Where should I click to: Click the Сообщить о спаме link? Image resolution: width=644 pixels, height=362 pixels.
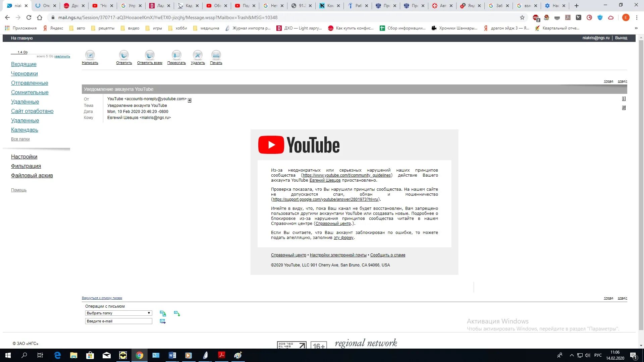[x=388, y=255]
